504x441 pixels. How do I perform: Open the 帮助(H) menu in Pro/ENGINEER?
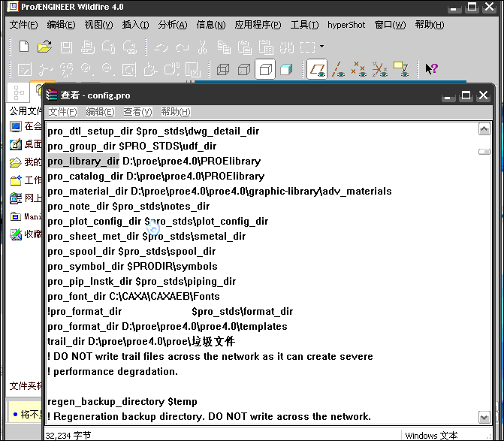(430, 25)
